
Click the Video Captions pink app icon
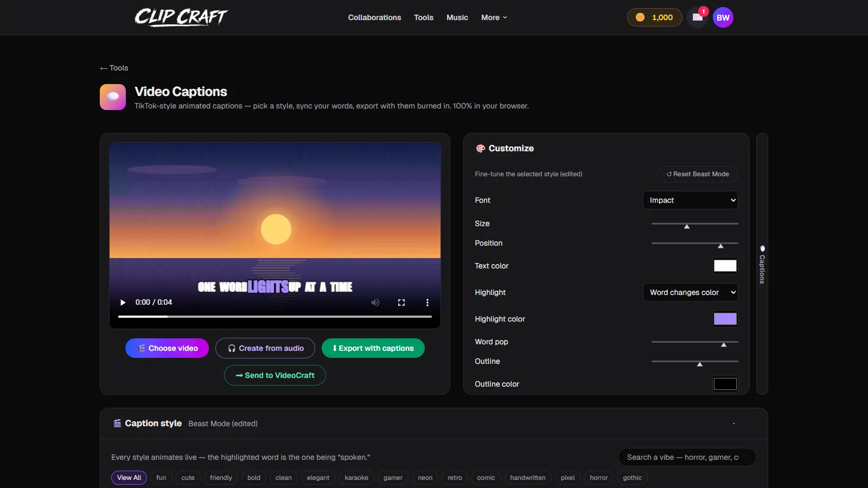point(113,97)
